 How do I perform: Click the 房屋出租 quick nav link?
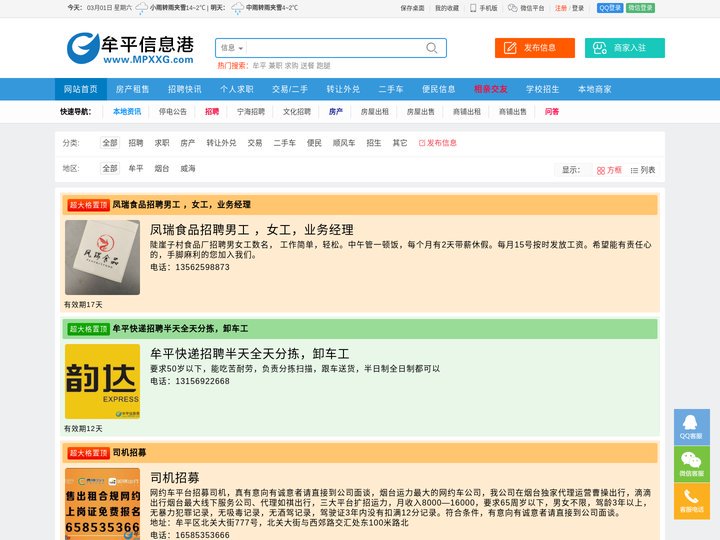[x=375, y=112]
